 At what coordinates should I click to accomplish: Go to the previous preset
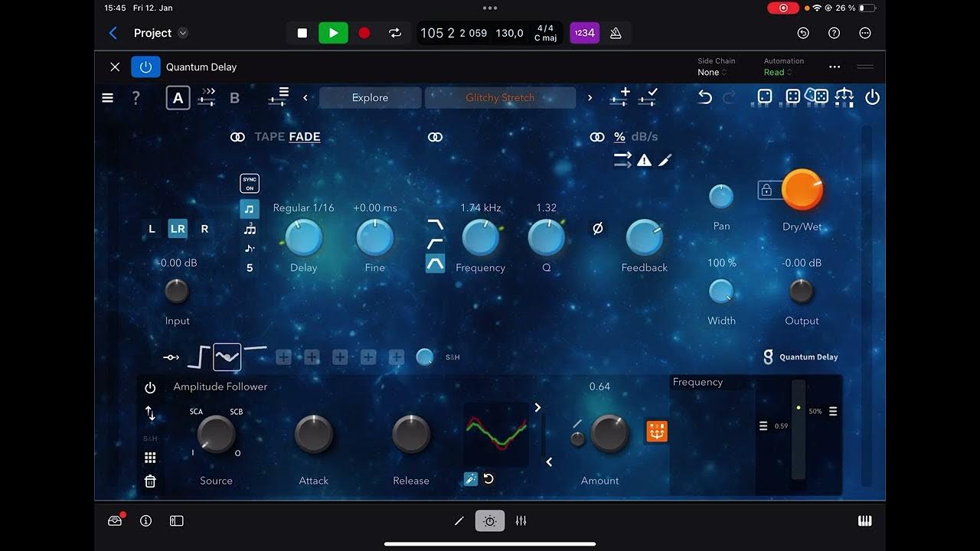coord(305,97)
